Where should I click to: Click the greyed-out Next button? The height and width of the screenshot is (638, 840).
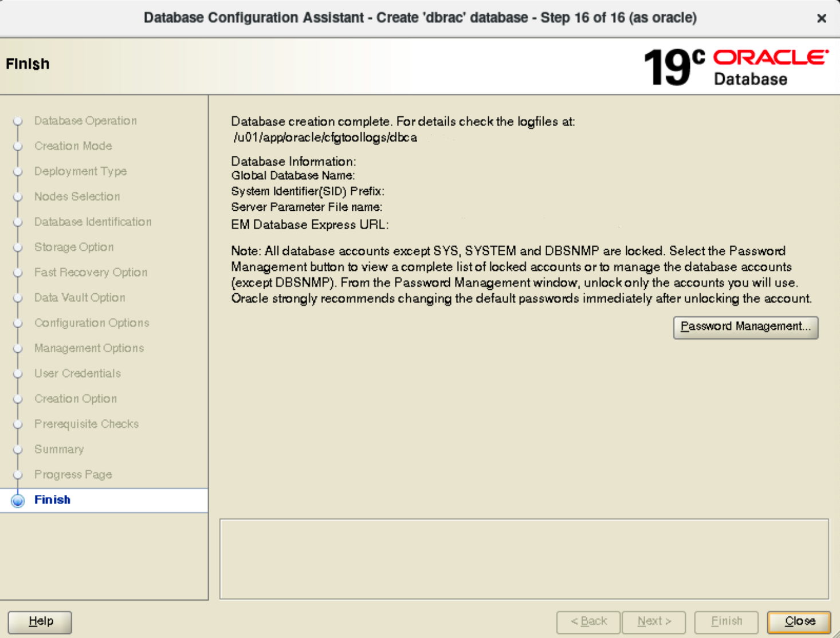pos(654,621)
